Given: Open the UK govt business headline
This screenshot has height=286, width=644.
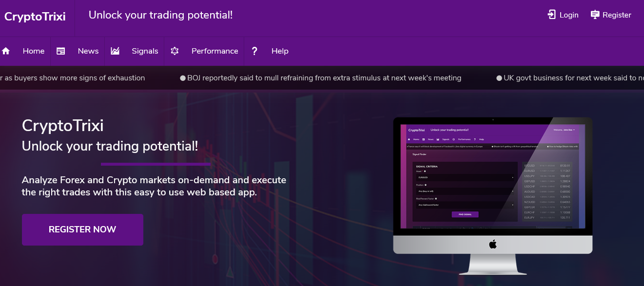Looking at the screenshot, I should pyautogui.click(x=570, y=78).
